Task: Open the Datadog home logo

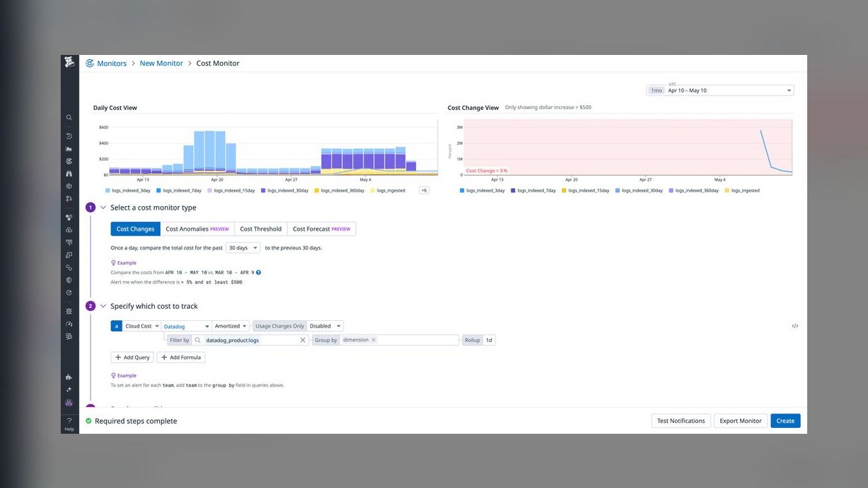Action: (x=69, y=62)
